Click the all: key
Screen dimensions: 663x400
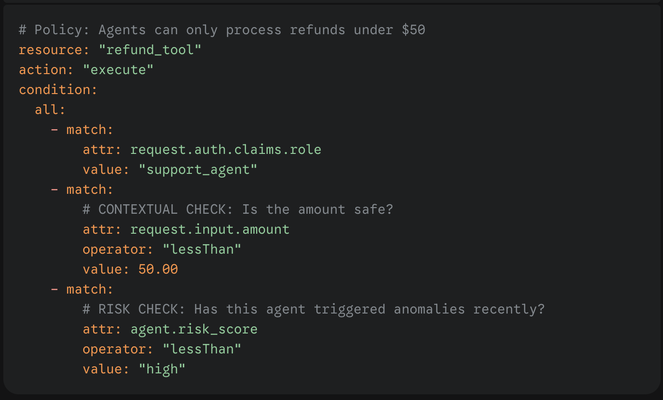coord(50,110)
